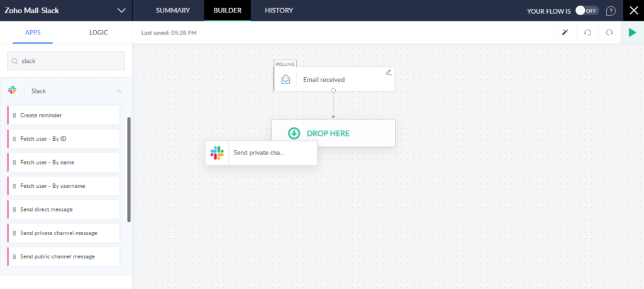644x289 pixels.
Task: Open the Zoho Mail-Slack flow name dropdown
Action: (x=121, y=11)
